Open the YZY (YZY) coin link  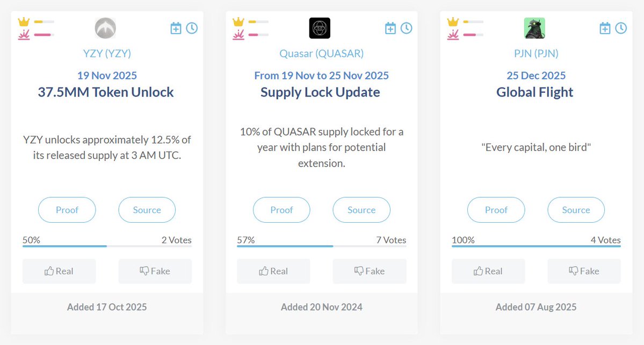tap(107, 53)
